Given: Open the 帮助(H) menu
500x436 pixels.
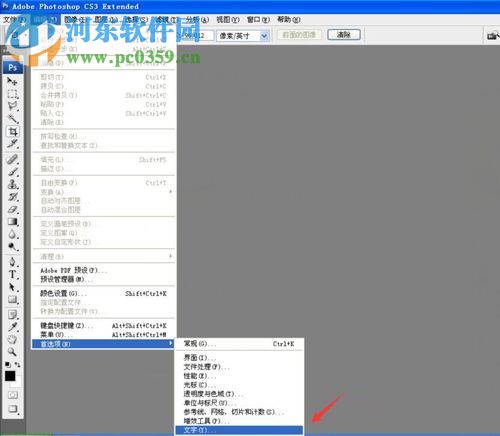Looking at the screenshot, I should tap(289, 20).
